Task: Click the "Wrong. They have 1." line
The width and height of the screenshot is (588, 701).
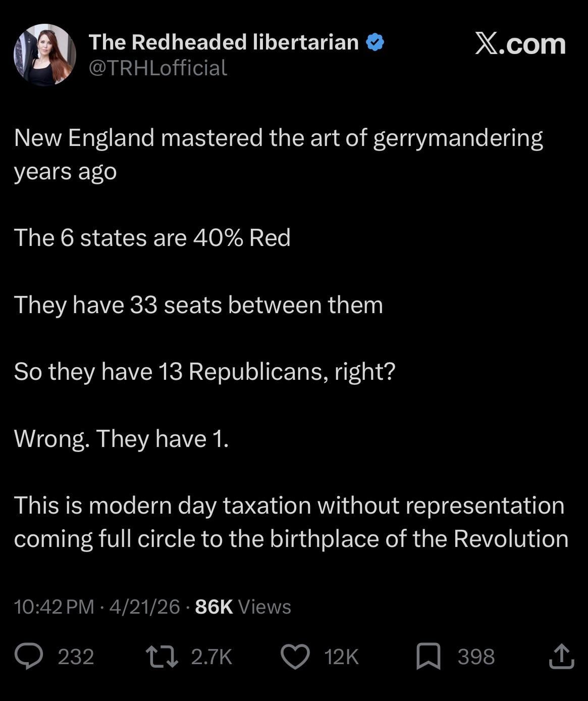Action: (x=122, y=438)
